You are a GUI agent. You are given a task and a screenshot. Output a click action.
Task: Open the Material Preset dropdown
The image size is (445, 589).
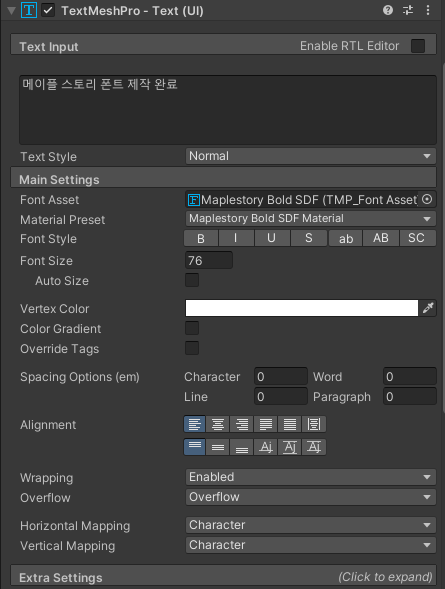311,219
